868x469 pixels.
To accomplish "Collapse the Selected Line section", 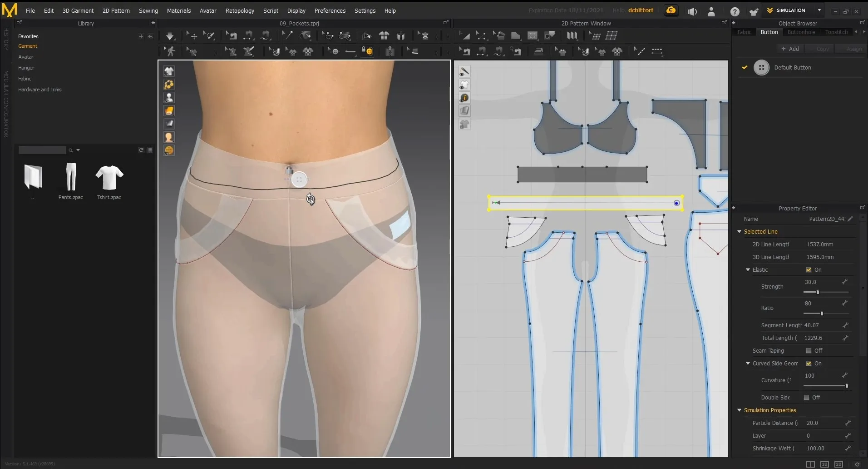I will [x=740, y=231].
